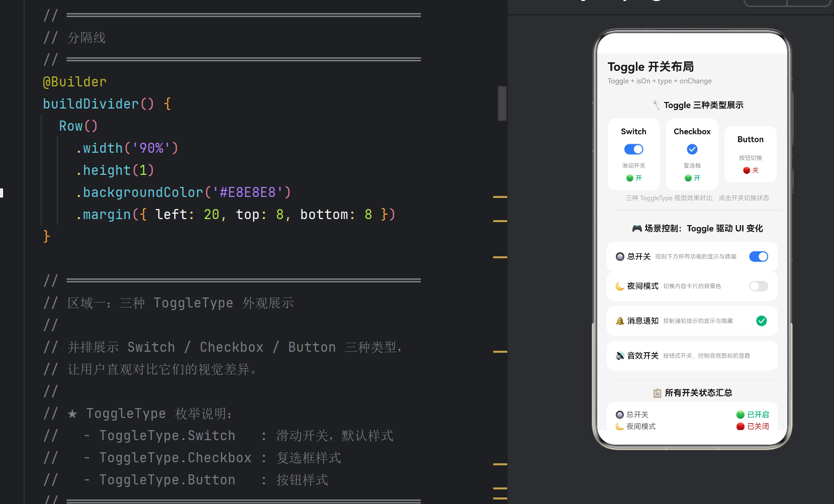Click the Checkbox card heading
Viewport: 834px width, 504px height.
(x=692, y=132)
